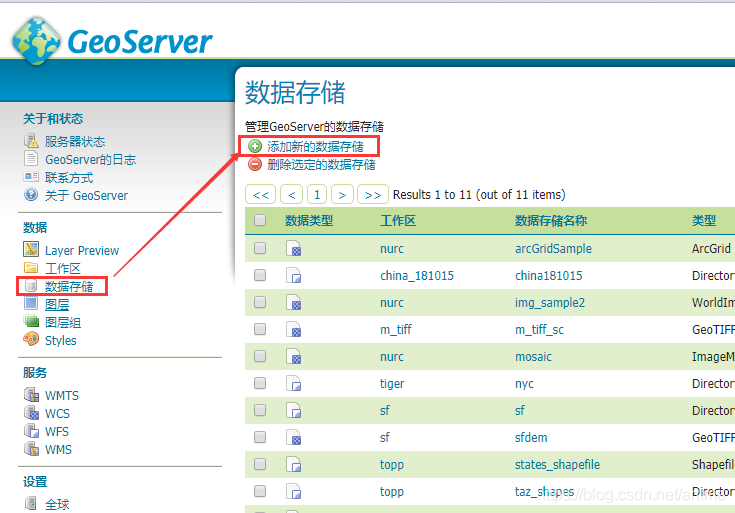Screen dimensions: 735x513
Task: Open 数据存储 in the sidebar menu
Action: coord(69,287)
